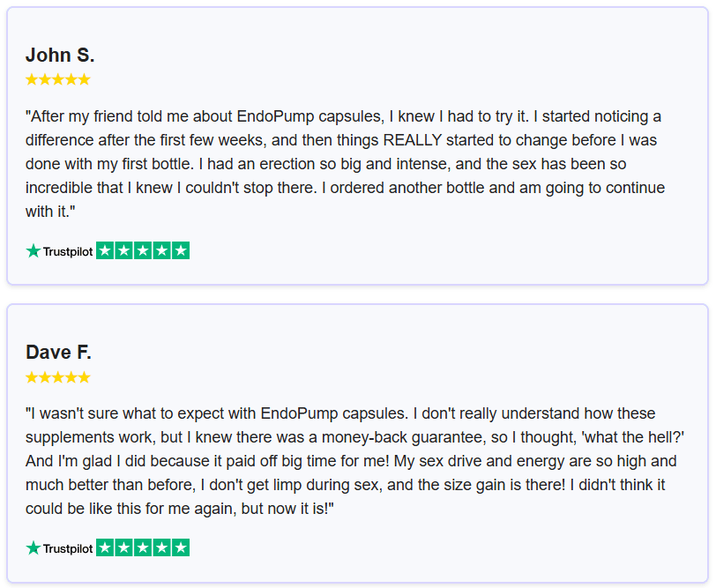This screenshot has height=588, width=716.
Task: Click the first green Trustpilot star in John's card
Action: [x=105, y=250]
